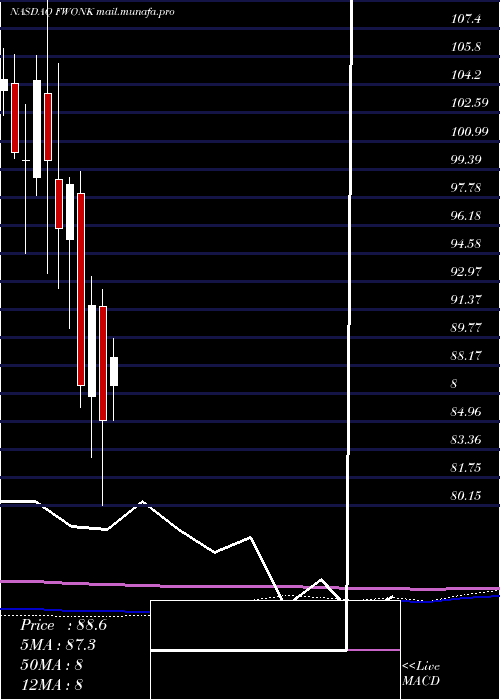The image size is (500, 700).
Task: Click the 91.37 price axis label
Action: (x=466, y=300)
